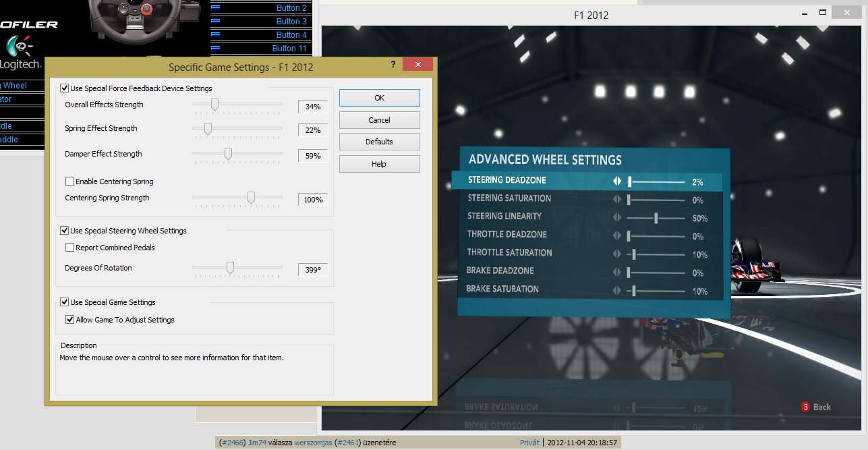The height and width of the screenshot is (450, 868).
Task: Click the Overall Effects Strength slider thumb
Action: pos(214,105)
